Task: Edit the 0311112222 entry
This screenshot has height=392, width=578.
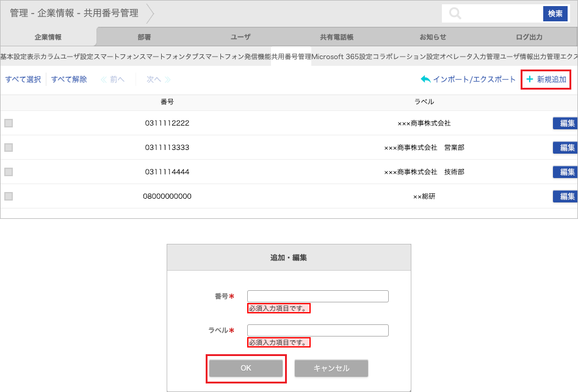Action: 565,123
